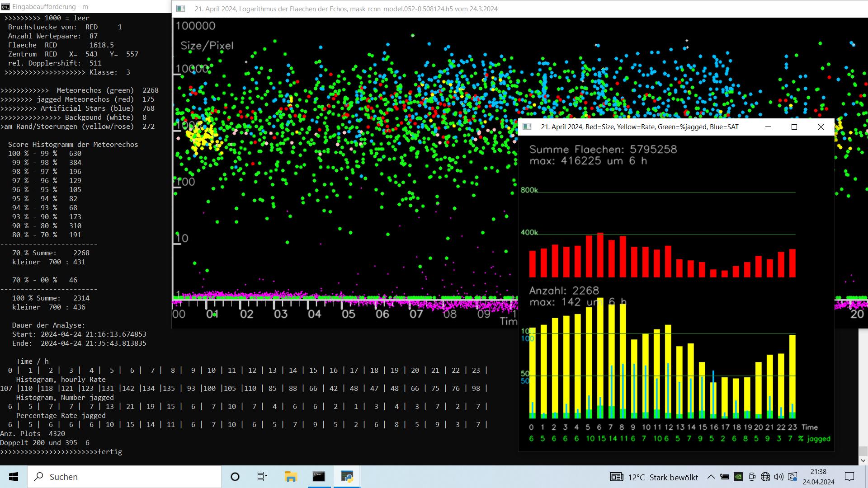Open File Explorer from the taskbar
The width and height of the screenshot is (868, 488).
tap(291, 477)
